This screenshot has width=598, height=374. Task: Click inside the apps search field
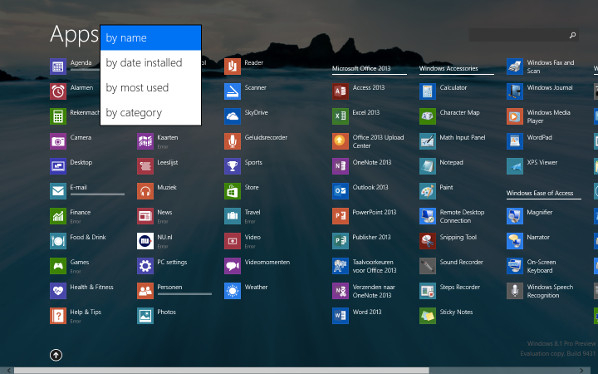point(518,35)
